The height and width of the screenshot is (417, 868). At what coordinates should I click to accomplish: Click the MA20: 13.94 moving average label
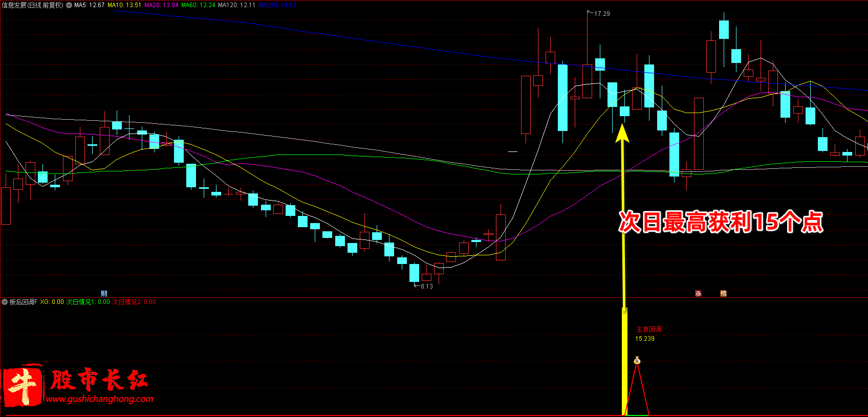coord(161,5)
